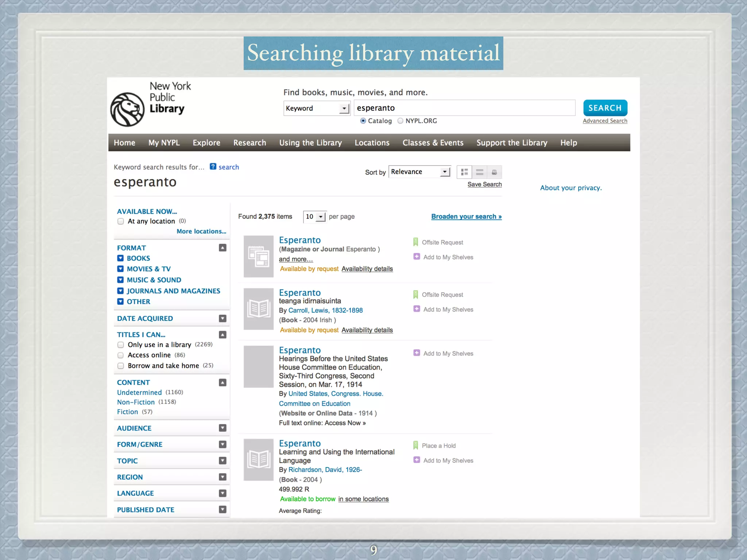Open Richardson, David author link
This screenshot has height=560, width=747.
(x=325, y=470)
